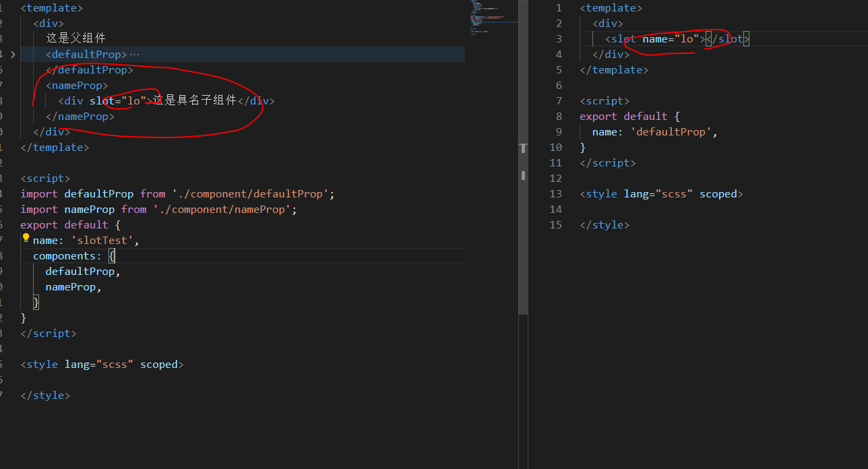This screenshot has height=469, width=868.
Task: Click the 'slotTest' name string
Action: tap(102, 241)
